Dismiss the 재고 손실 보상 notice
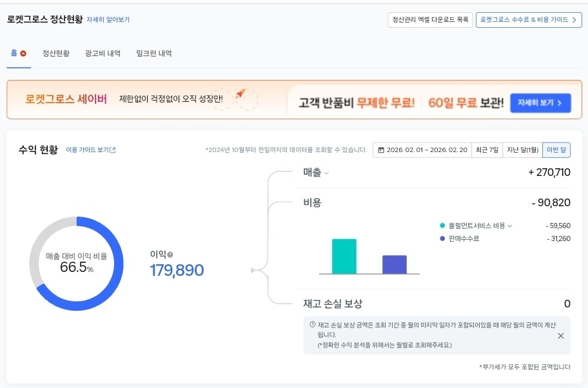Screen dimensions: 588x388 tap(561, 336)
